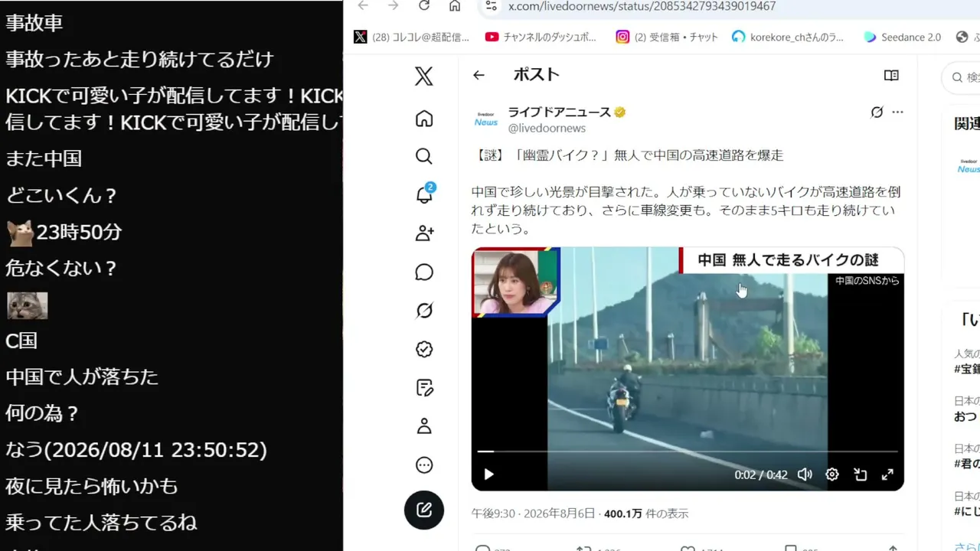Open the korekore_chさん bookmark
The image size is (980, 551).
[x=789, y=37]
